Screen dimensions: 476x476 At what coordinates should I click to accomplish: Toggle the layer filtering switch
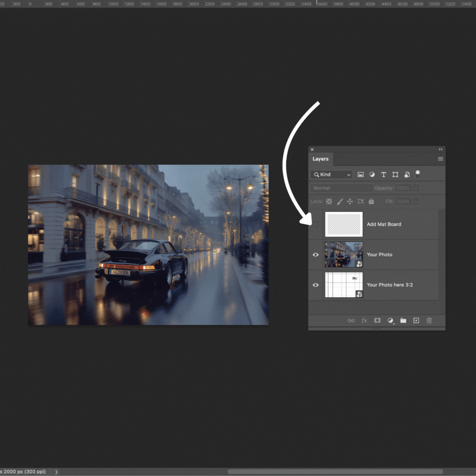418,175
